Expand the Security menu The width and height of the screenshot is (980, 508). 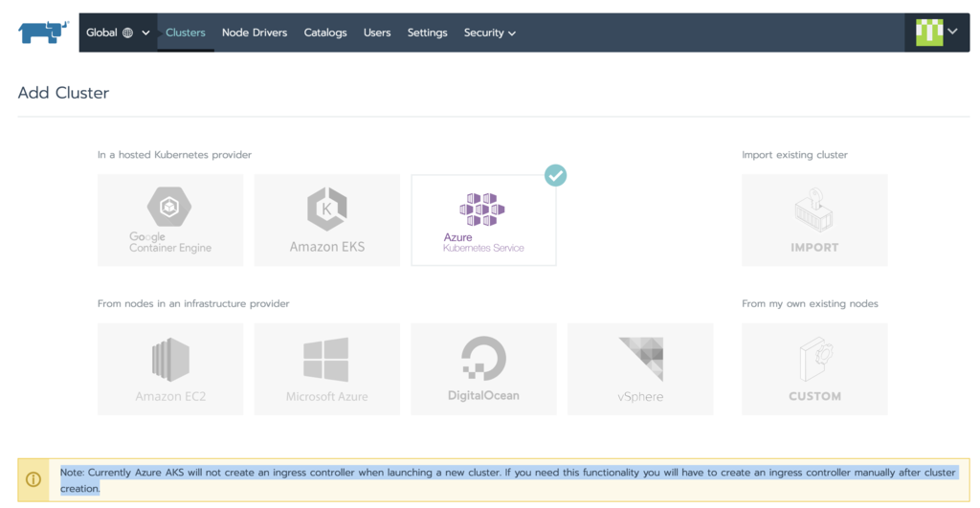click(x=489, y=33)
